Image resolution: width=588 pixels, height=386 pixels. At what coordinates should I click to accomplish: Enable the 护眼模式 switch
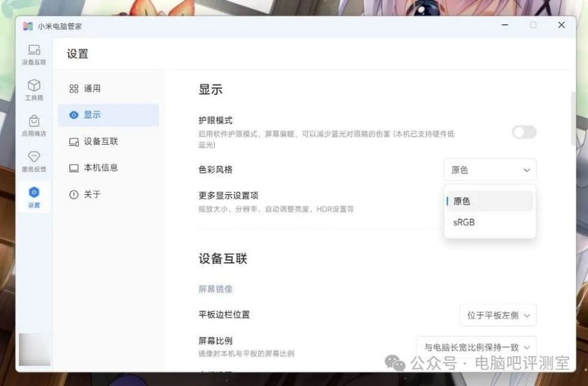524,132
